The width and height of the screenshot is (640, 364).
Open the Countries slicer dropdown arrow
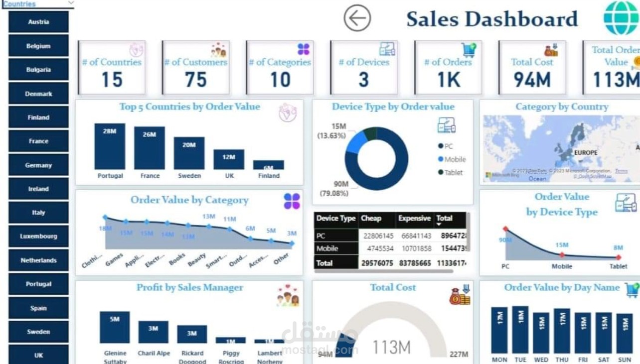[70, 3]
